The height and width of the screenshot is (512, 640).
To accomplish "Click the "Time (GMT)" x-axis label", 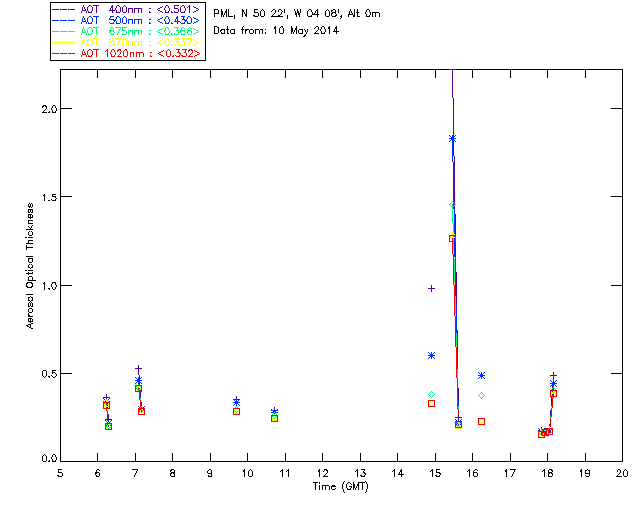I will [x=340, y=487].
